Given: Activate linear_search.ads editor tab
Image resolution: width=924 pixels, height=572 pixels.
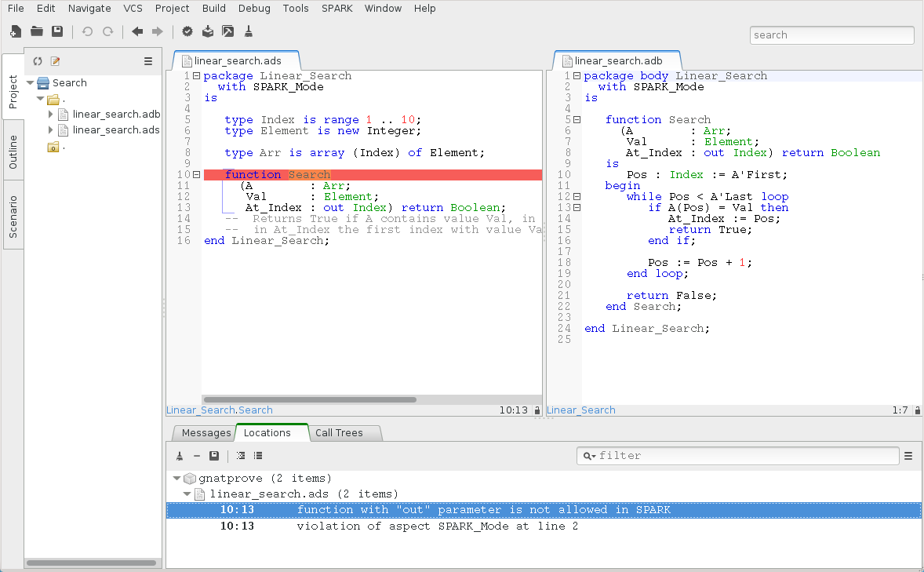Looking at the screenshot, I should tap(237, 60).
